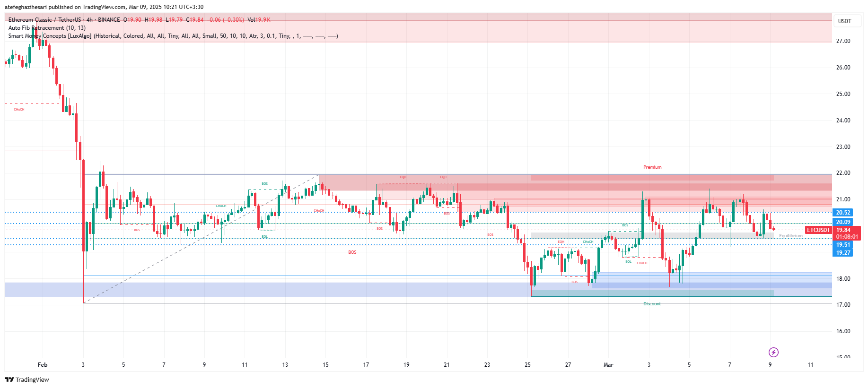The height and width of the screenshot is (388, 868).
Task: Click 26.00 on the price axis
Action: click(843, 68)
